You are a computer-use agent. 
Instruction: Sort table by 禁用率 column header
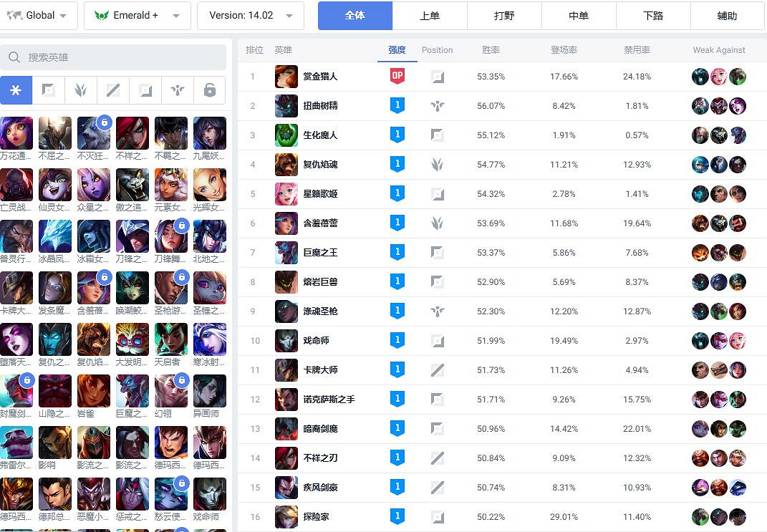(x=637, y=50)
